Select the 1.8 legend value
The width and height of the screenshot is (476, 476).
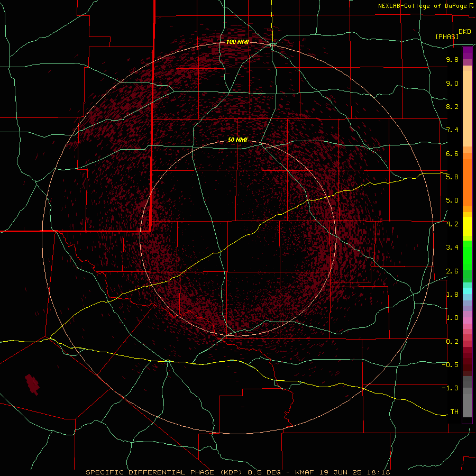(452, 295)
